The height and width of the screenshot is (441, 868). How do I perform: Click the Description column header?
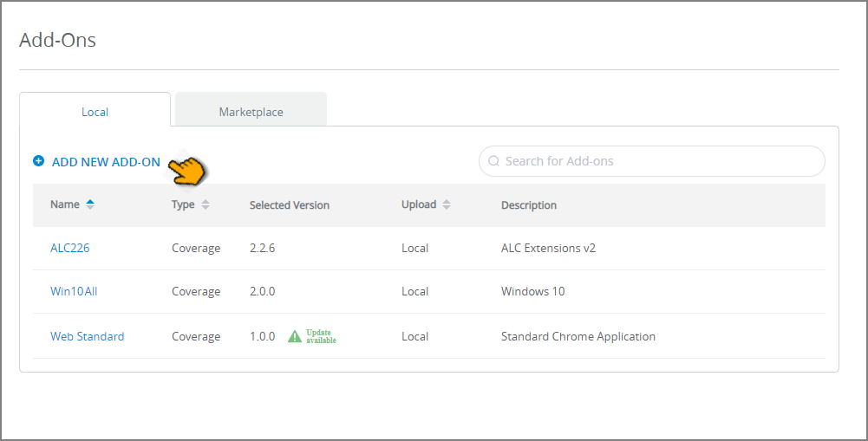pyautogui.click(x=529, y=205)
